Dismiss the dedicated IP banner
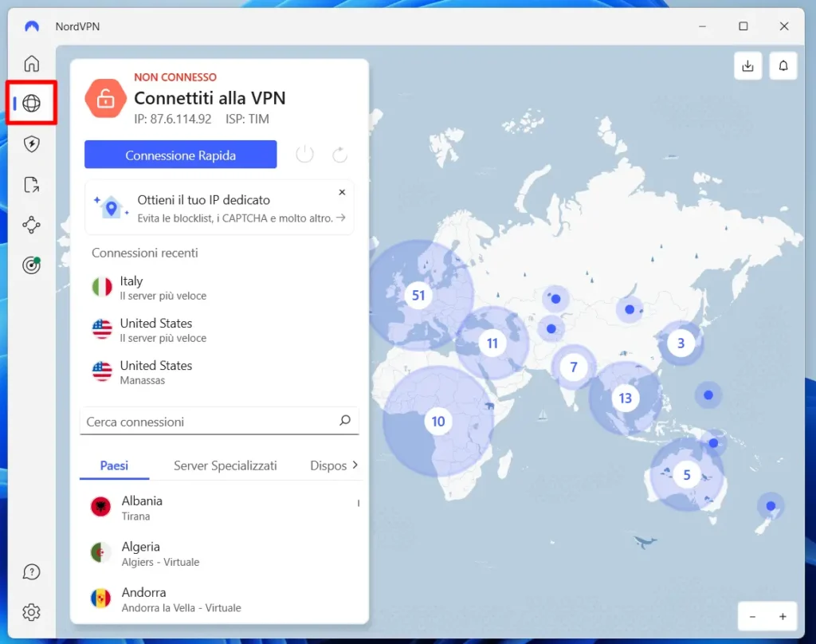 [x=342, y=192]
